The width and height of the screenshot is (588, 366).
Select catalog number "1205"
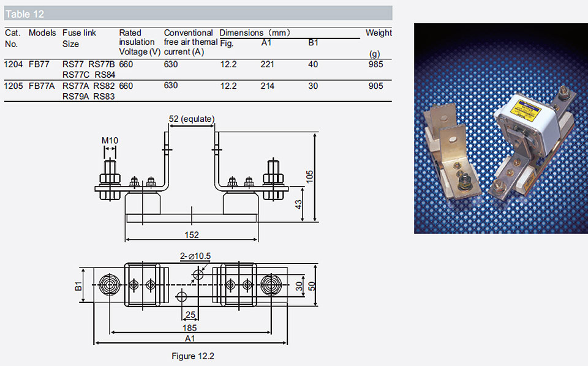click(x=13, y=86)
